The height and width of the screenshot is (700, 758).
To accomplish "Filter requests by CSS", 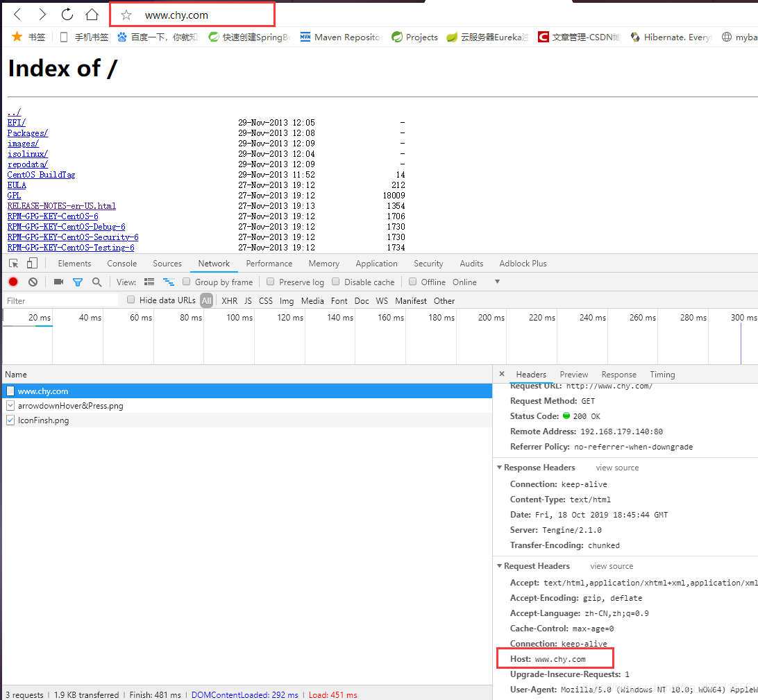I will click(265, 300).
